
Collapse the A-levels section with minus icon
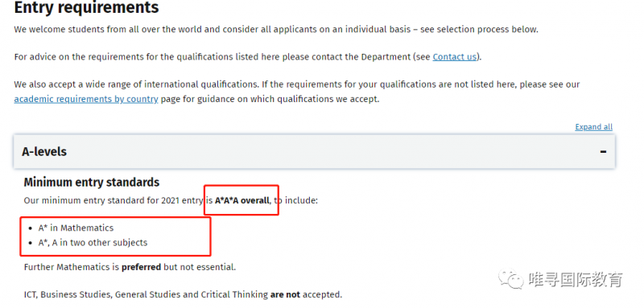pos(603,152)
